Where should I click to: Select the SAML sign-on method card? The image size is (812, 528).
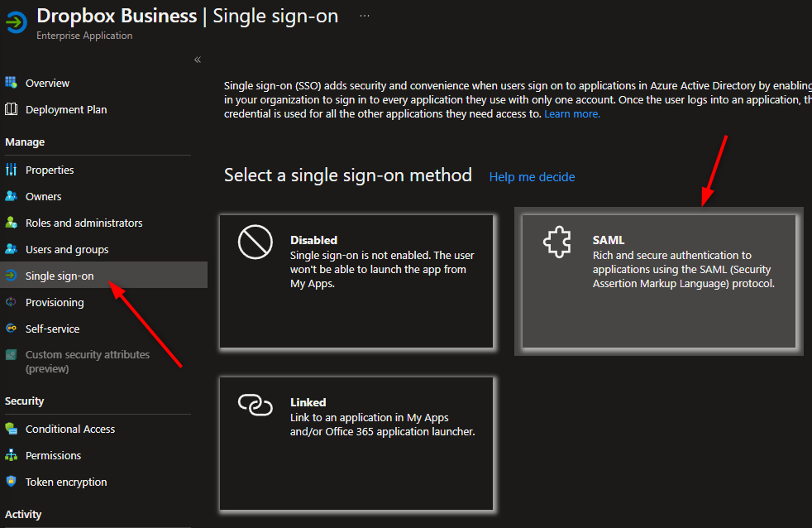[659, 281]
